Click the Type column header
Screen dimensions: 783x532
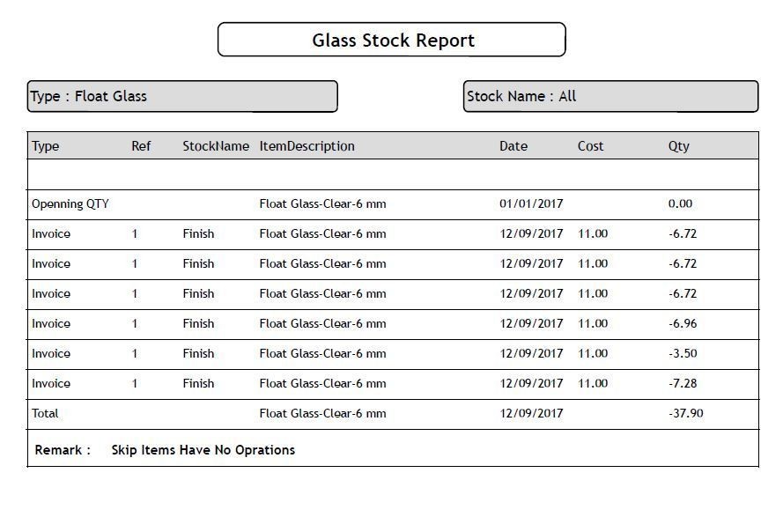pos(46,146)
